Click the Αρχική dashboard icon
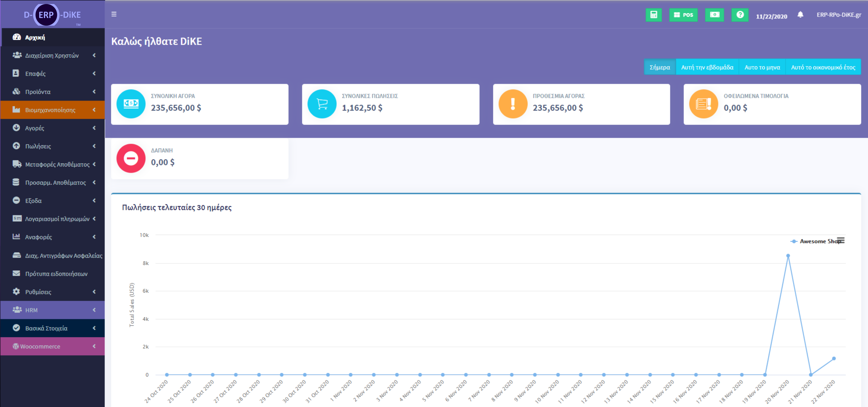The image size is (868, 407). (17, 37)
